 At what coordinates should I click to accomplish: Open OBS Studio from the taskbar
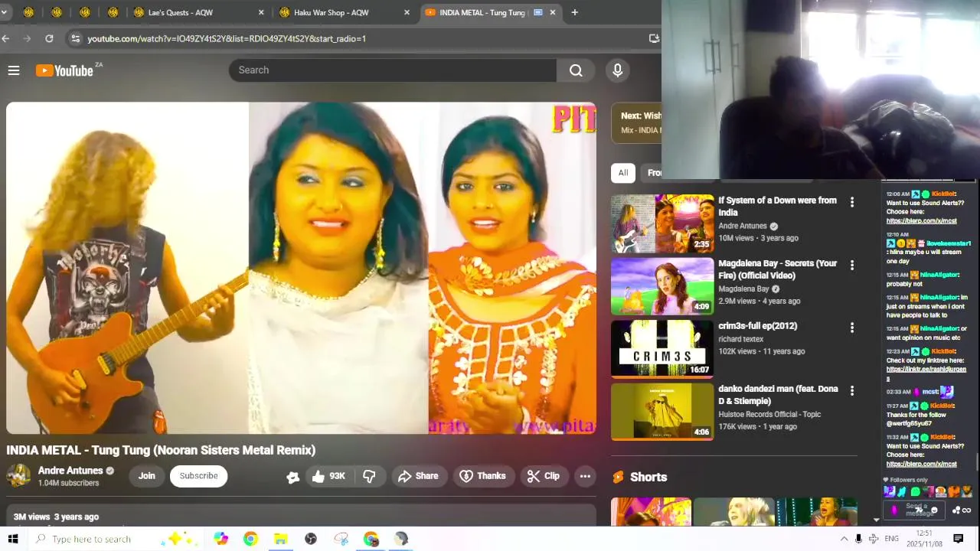[x=311, y=539]
